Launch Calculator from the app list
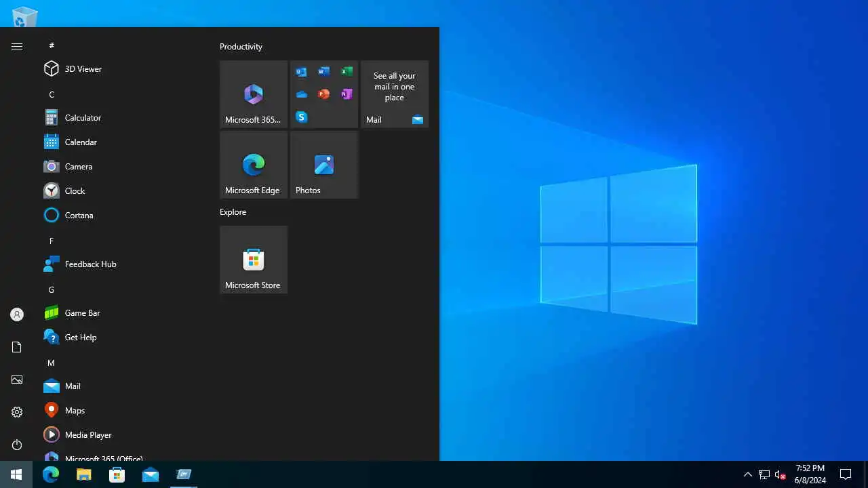 coord(123,117)
